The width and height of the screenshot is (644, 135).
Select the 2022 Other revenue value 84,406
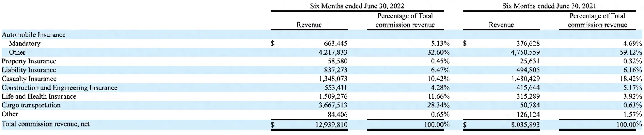337,114
